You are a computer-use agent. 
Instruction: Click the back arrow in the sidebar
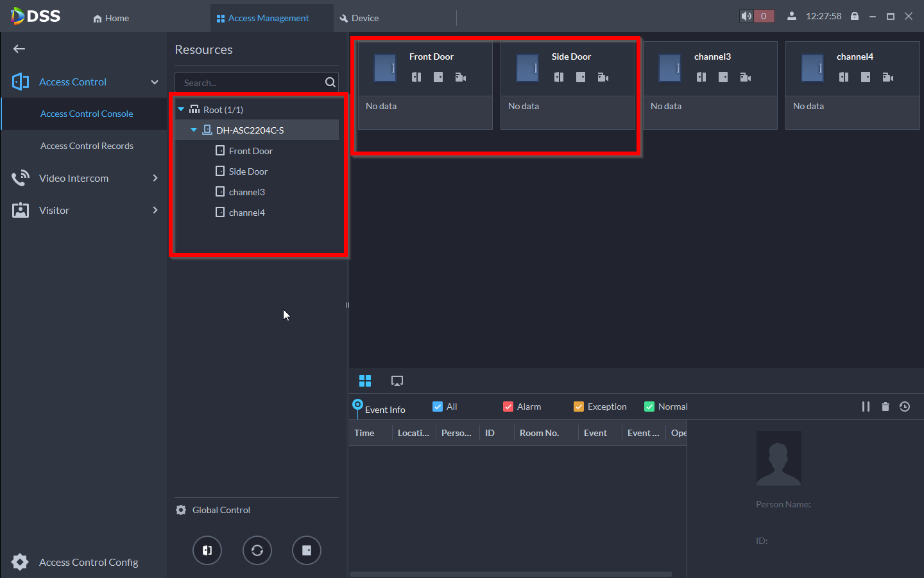point(19,49)
